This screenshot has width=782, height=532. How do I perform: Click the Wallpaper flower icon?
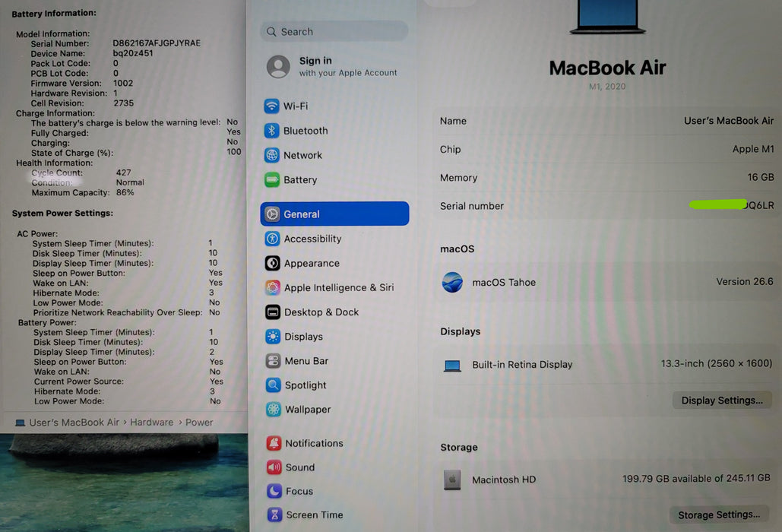coord(274,410)
